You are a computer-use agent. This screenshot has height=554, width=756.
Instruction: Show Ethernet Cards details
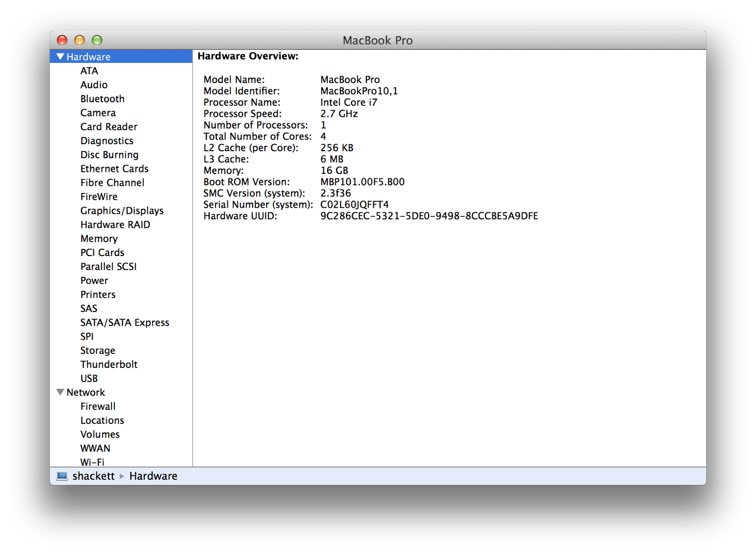(x=114, y=169)
